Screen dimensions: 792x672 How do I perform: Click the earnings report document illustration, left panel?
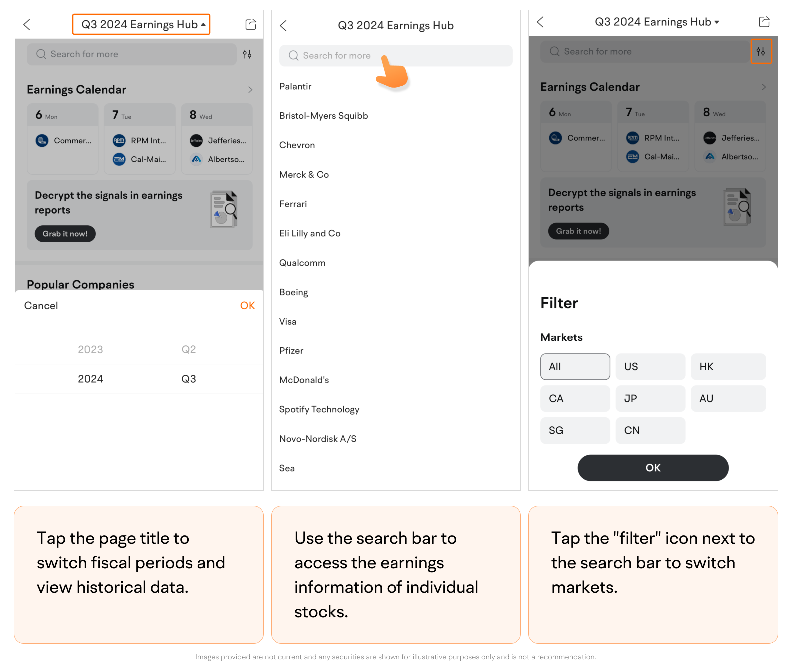224,209
